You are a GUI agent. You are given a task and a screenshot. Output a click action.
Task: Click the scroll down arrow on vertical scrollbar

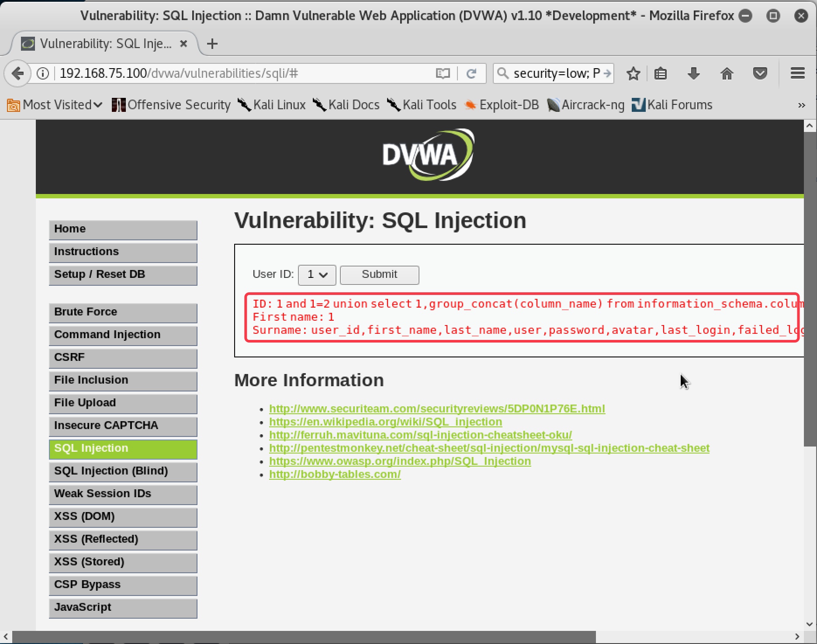pos(810,624)
